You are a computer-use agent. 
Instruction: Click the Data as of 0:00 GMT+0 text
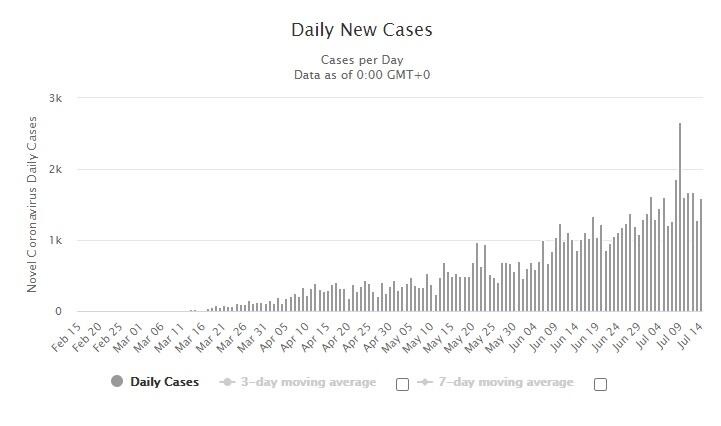pos(361,75)
